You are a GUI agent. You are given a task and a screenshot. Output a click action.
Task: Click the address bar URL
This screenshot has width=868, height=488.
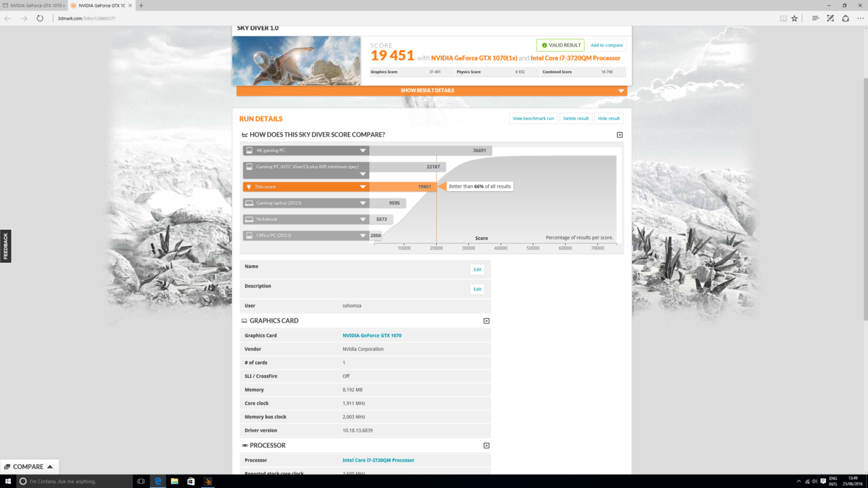pyautogui.click(x=86, y=18)
